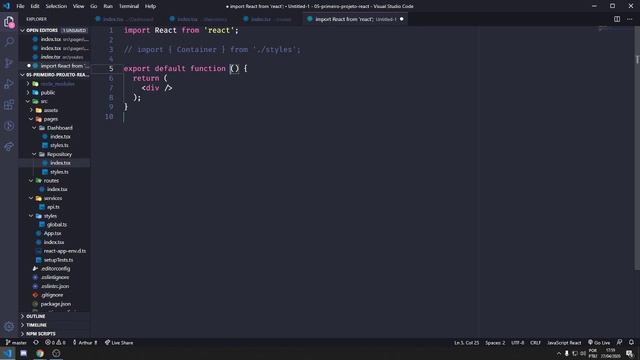Change the JavaScript React language mode
The height and width of the screenshot is (360, 640).
point(564,342)
